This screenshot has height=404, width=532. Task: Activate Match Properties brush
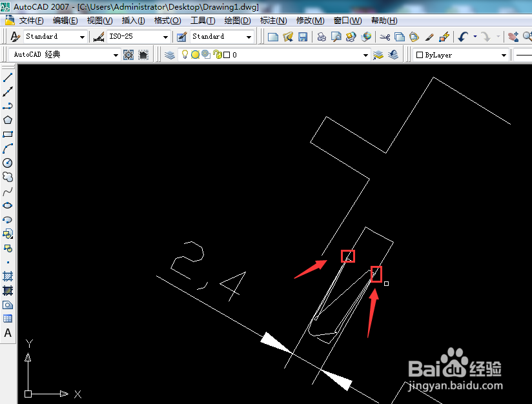pyautogui.click(x=429, y=37)
